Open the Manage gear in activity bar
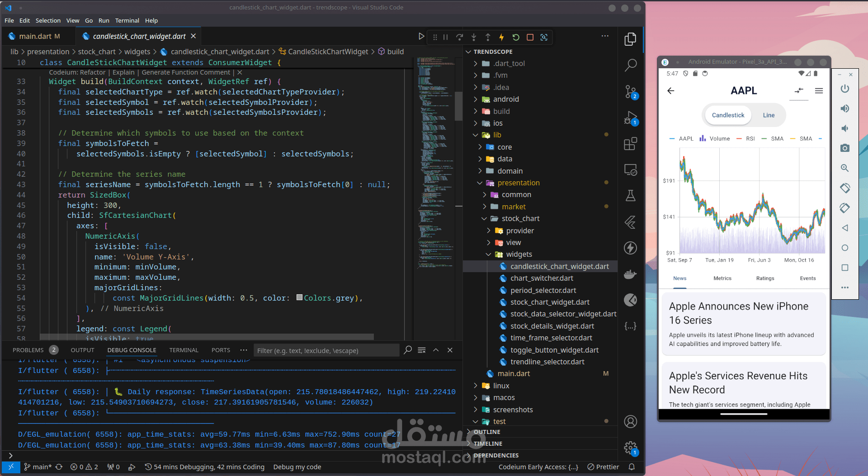 tap(630, 448)
